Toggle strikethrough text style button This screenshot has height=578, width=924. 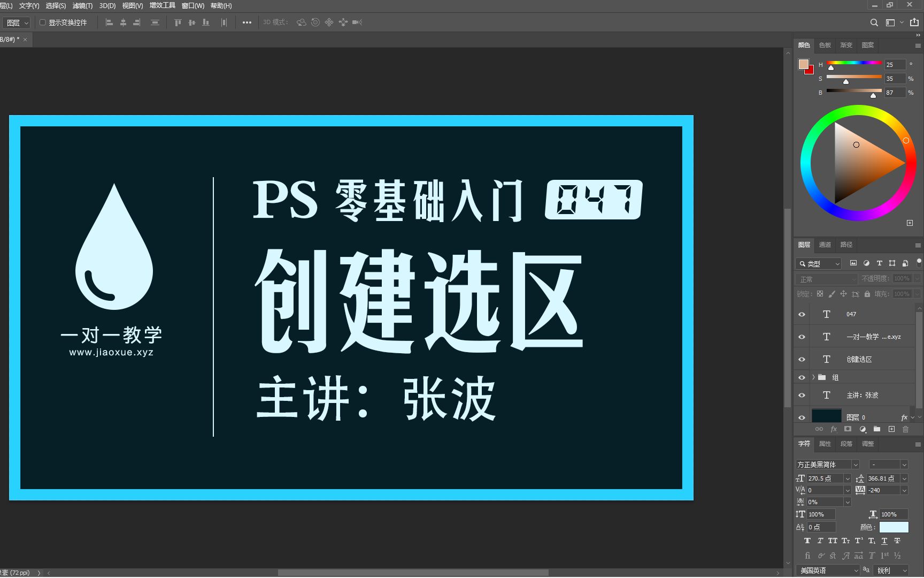[x=897, y=541]
